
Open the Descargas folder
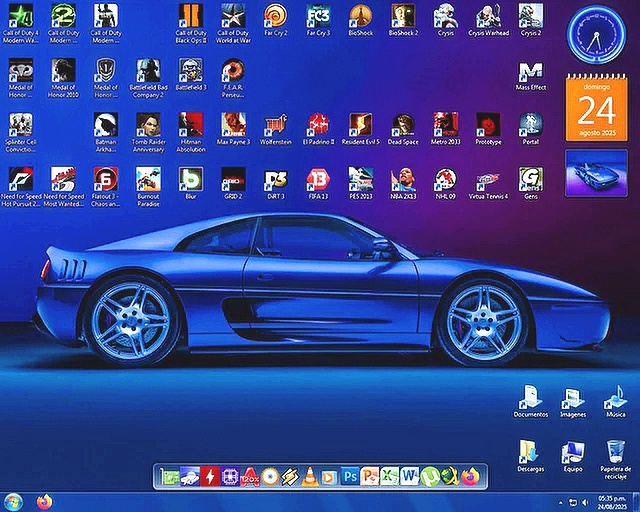point(531,456)
